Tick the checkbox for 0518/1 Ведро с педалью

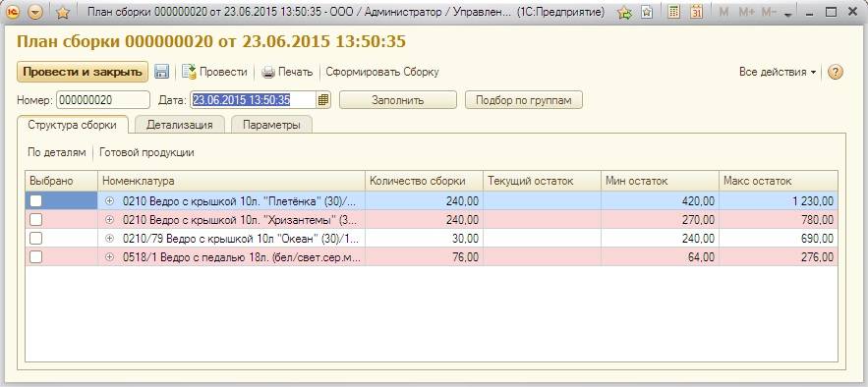point(36,256)
